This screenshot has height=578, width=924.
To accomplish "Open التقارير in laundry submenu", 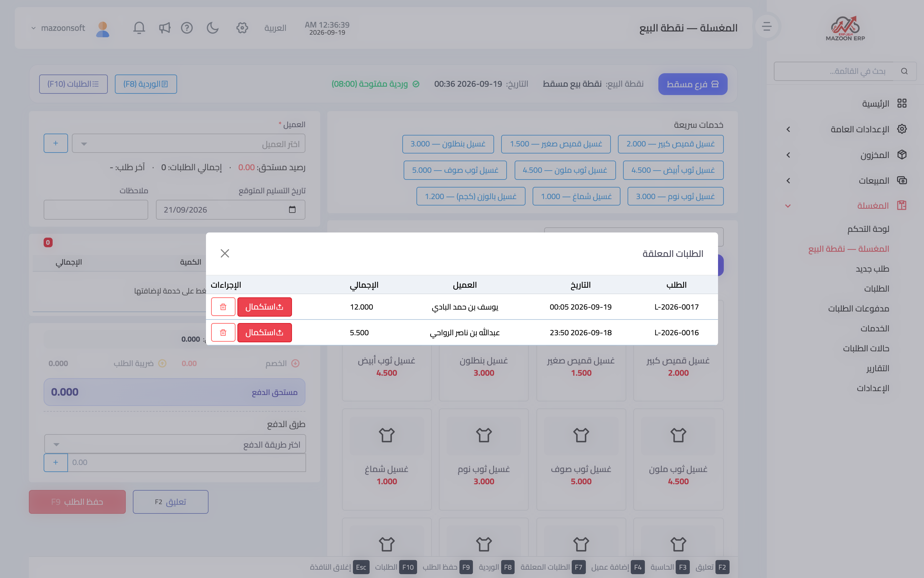I will tap(878, 368).
